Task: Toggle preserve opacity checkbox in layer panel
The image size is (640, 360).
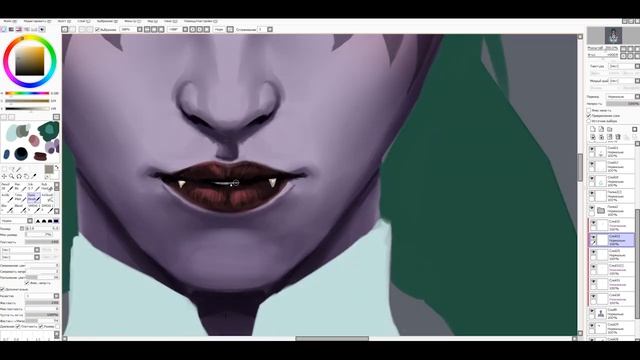Action: point(589,110)
